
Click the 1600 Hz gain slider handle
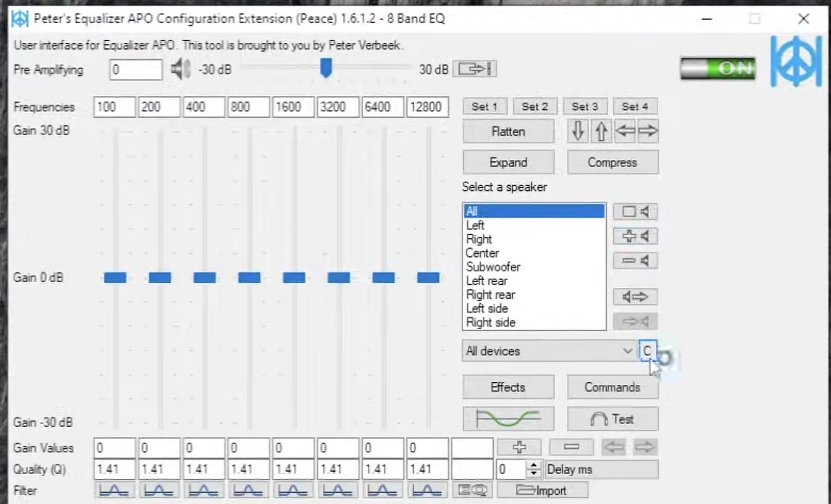pos(294,278)
